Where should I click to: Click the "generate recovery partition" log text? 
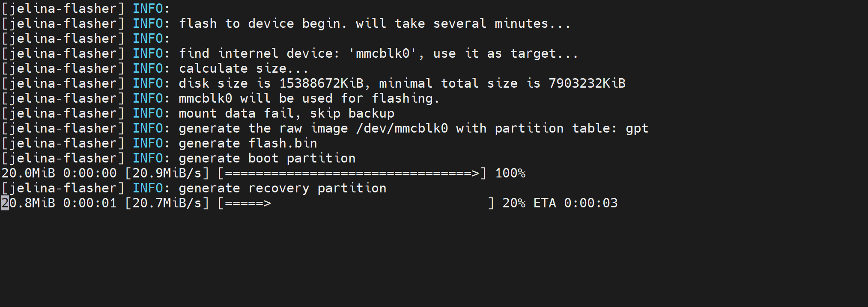pos(282,188)
